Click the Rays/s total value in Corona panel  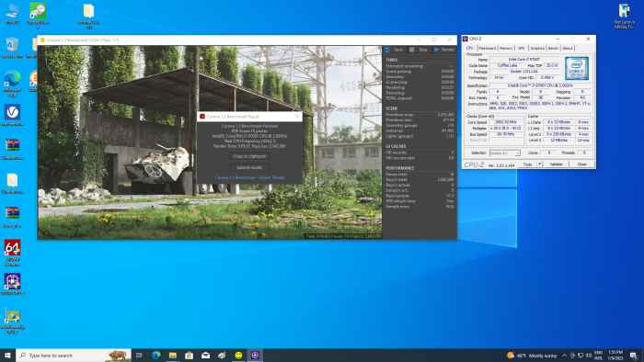(445, 180)
